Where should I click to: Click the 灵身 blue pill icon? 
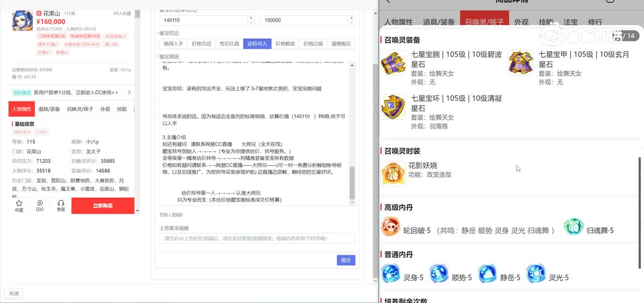tap(390, 274)
